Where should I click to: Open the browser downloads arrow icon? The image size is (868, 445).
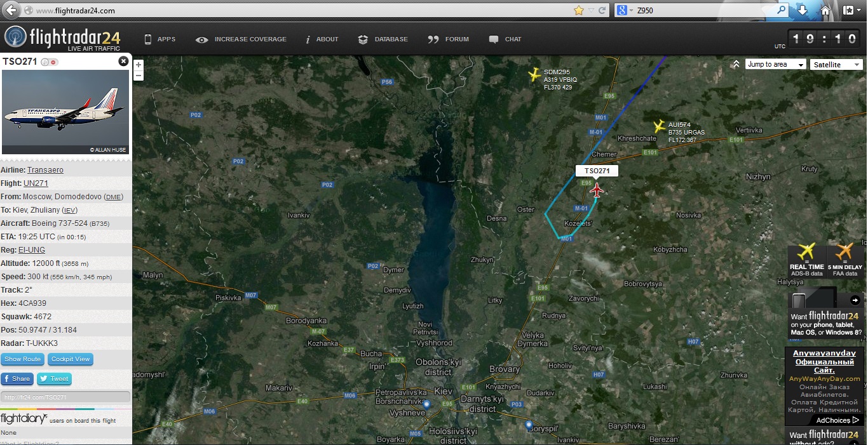coord(803,10)
